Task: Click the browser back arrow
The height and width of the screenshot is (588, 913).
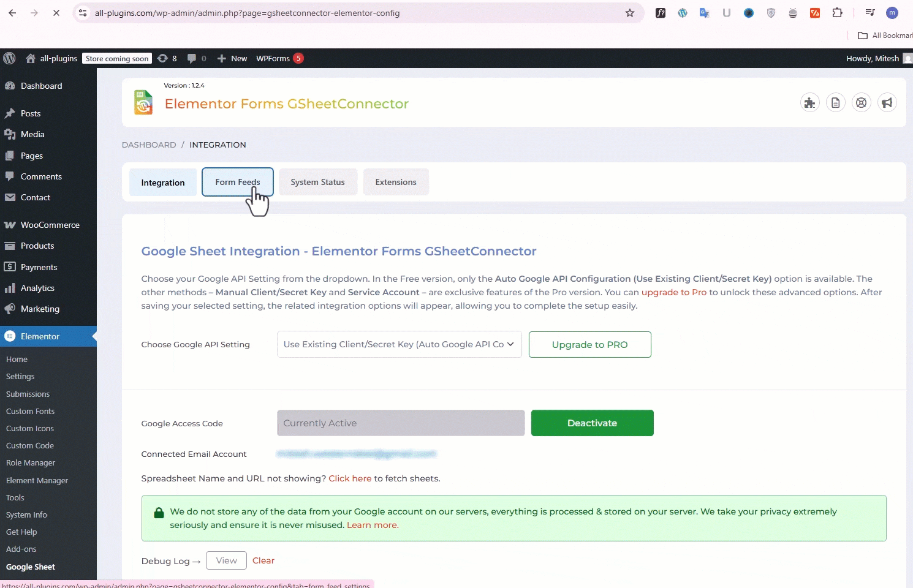Action: pos(13,13)
